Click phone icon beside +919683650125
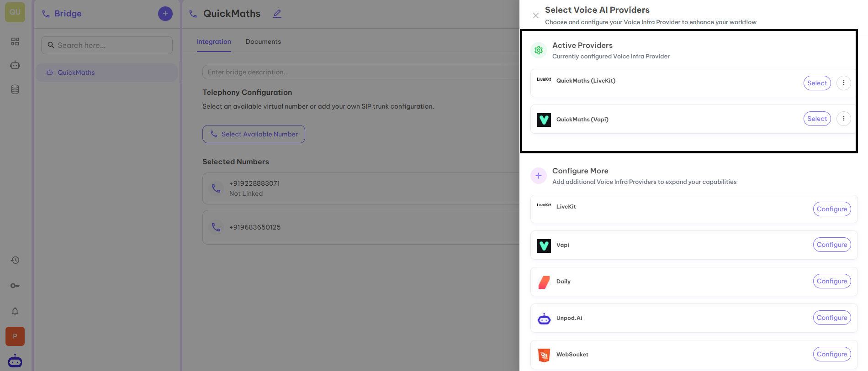Screen dimensions: 868x371 point(216,227)
